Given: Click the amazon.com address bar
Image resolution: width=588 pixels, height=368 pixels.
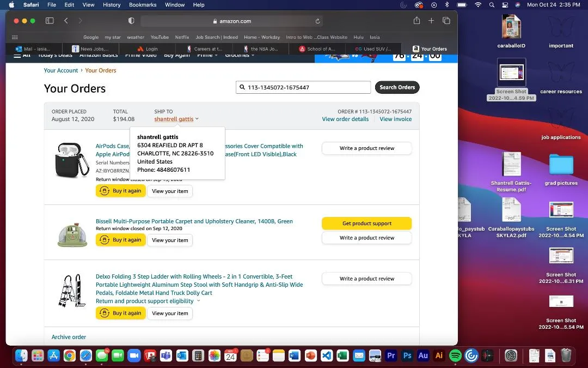Looking at the screenshot, I should (x=232, y=21).
